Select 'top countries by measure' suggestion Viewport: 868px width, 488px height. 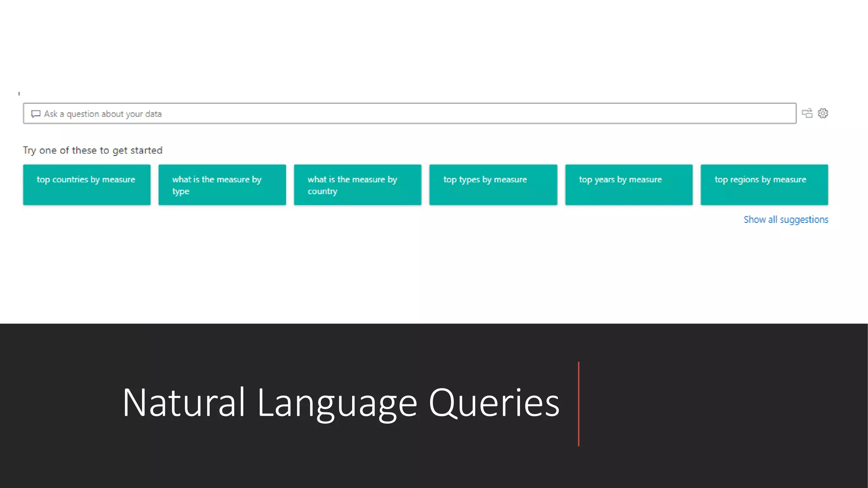click(87, 185)
